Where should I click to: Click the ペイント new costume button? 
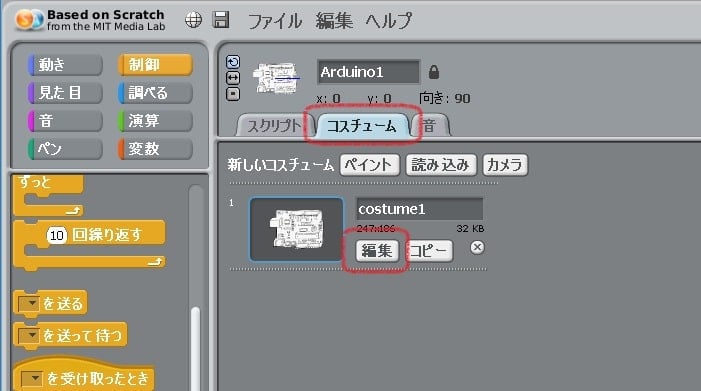point(369,165)
